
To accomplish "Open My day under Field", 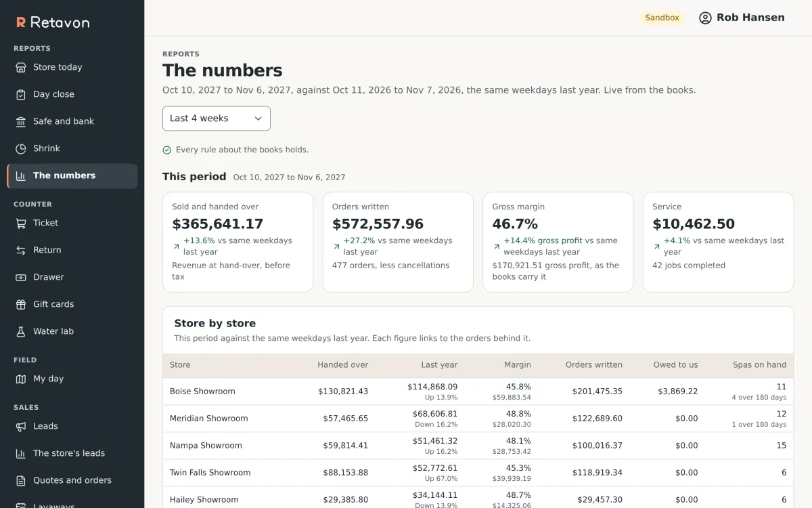I will pos(72,379).
